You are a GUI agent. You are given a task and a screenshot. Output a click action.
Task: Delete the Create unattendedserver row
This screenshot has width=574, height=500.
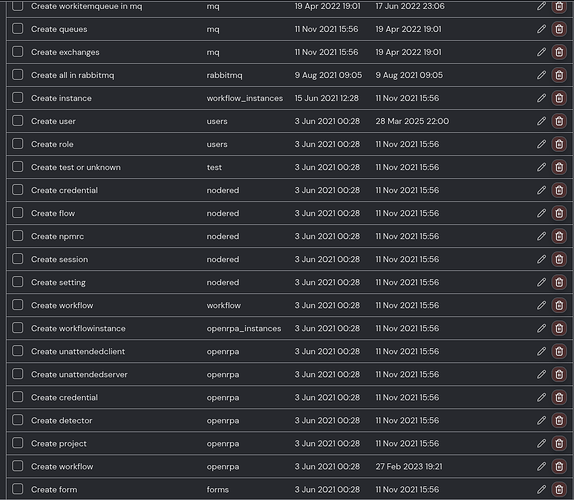559,374
